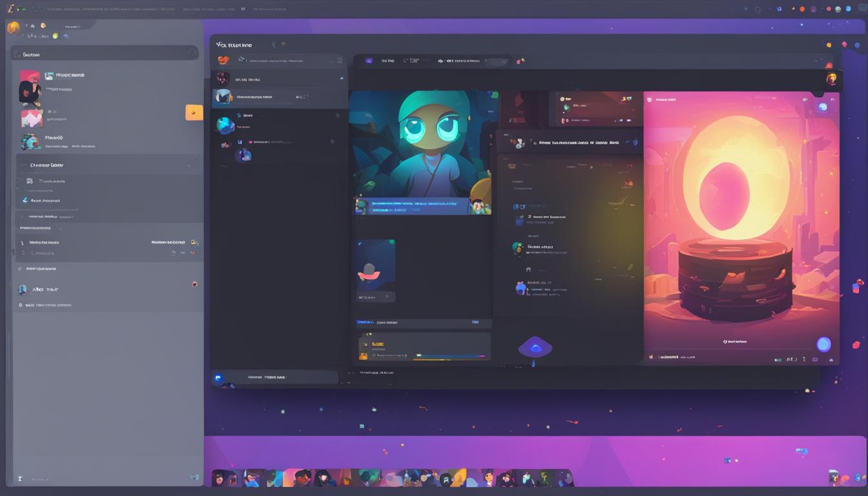Select the blue globe avatar conversation
Image resolution: width=868 pixels, height=496 pixels.
pos(225,125)
